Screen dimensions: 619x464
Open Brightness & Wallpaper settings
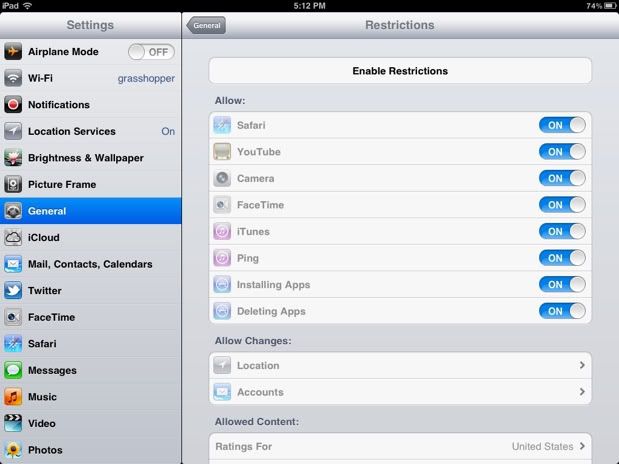pyautogui.click(x=90, y=158)
